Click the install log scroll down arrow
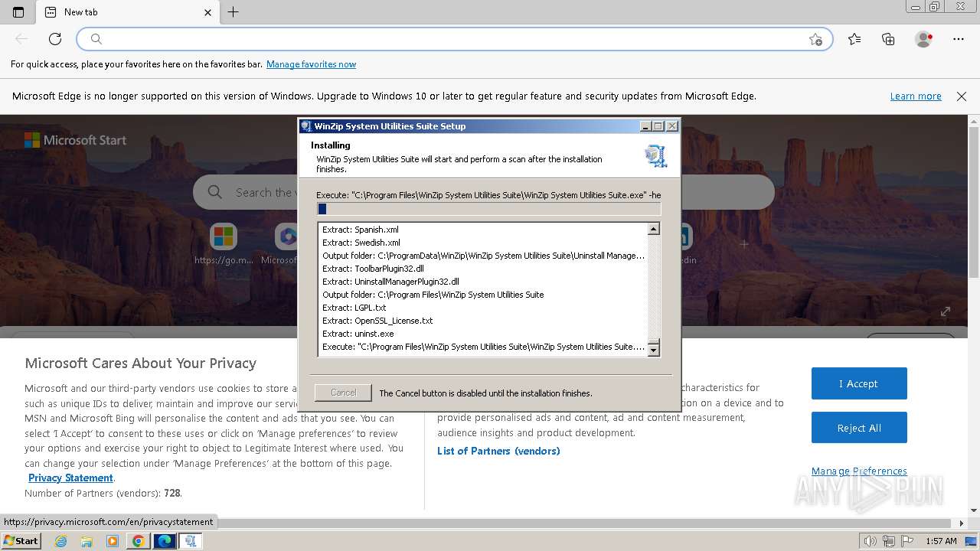The image size is (980, 551). [653, 350]
